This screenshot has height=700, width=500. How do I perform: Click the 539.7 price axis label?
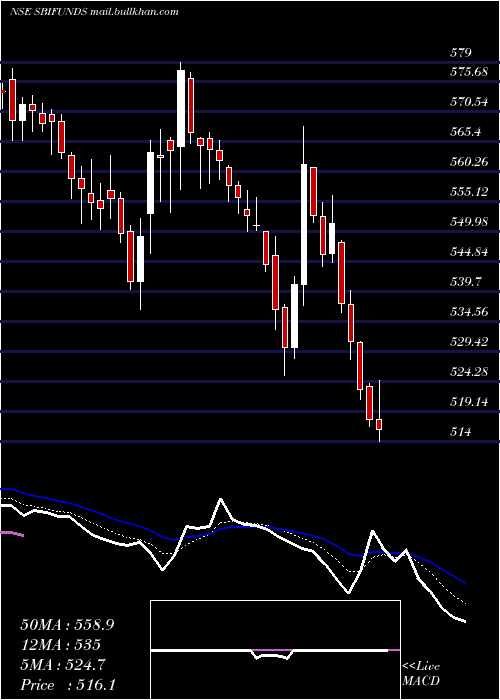[x=465, y=282]
